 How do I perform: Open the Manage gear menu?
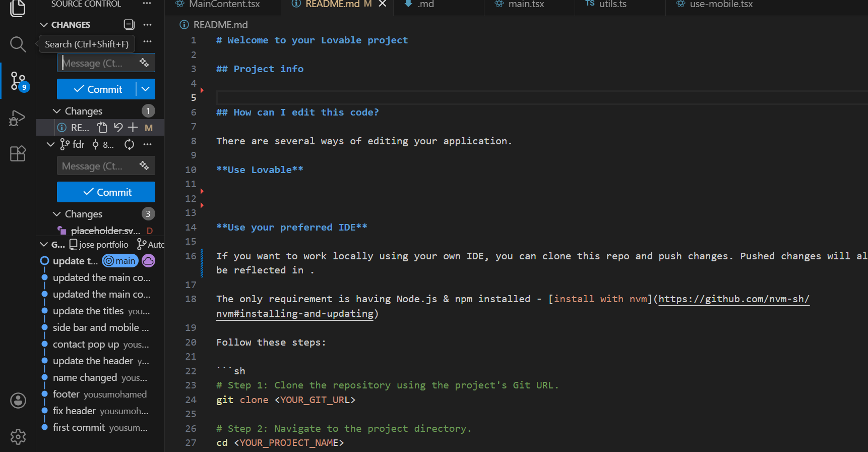18,436
